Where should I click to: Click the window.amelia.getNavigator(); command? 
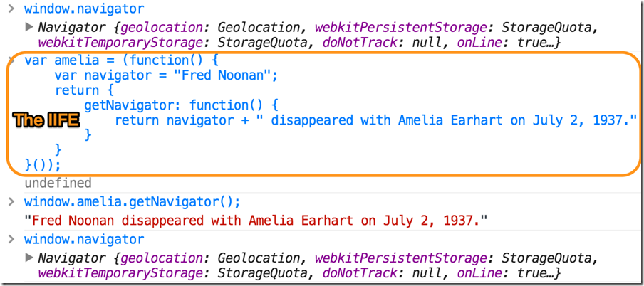133,202
